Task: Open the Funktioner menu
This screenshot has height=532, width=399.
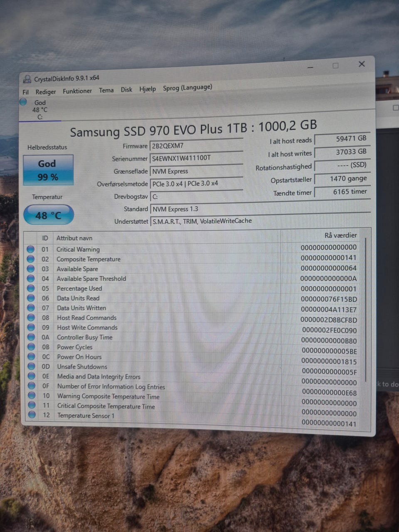Action: click(77, 91)
